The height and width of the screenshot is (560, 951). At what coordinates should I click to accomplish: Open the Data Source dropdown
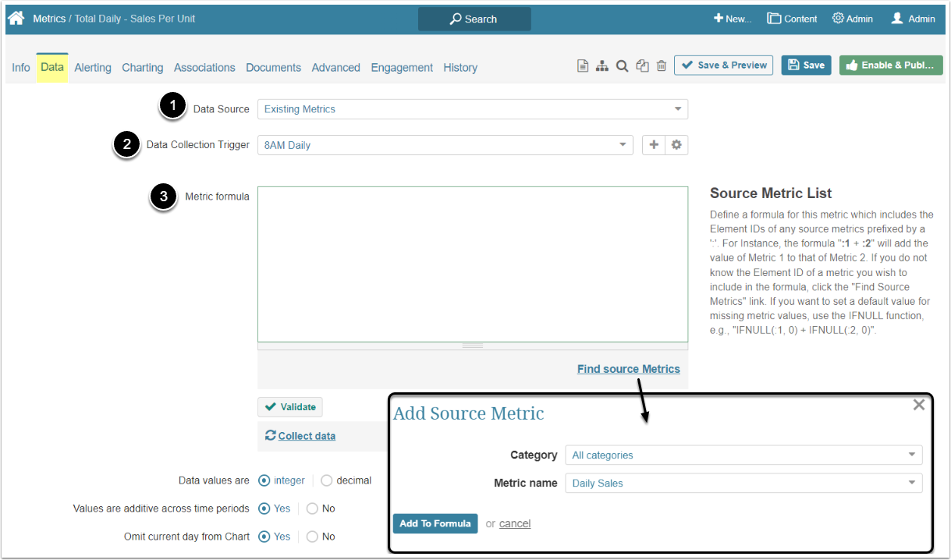pos(473,109)
